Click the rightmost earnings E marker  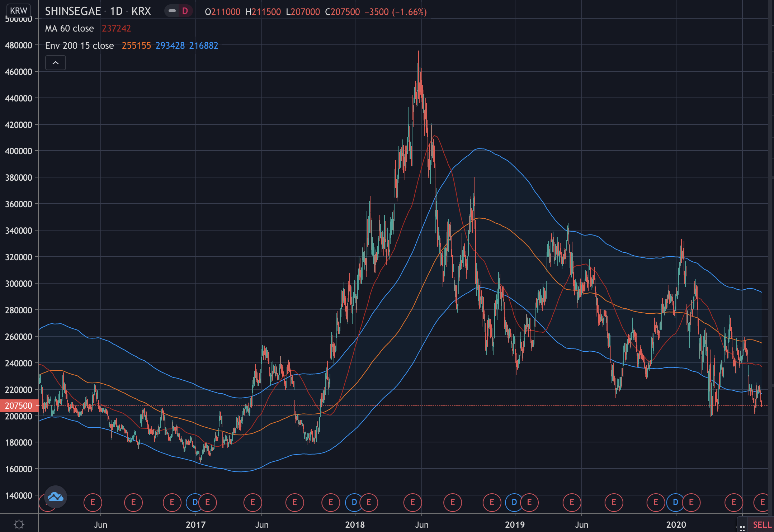[763, 502]
